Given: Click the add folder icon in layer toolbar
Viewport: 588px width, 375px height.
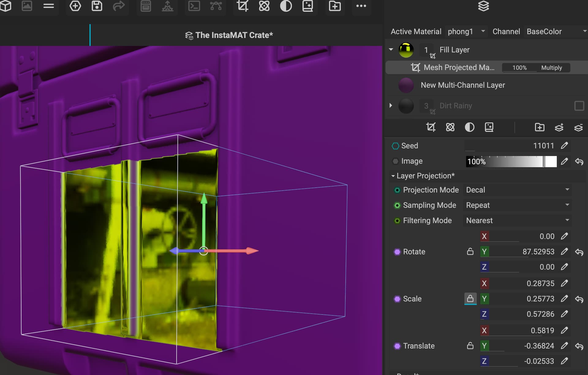Looking at the screenshot, I should pyautogui.click(x=539, y=127).
